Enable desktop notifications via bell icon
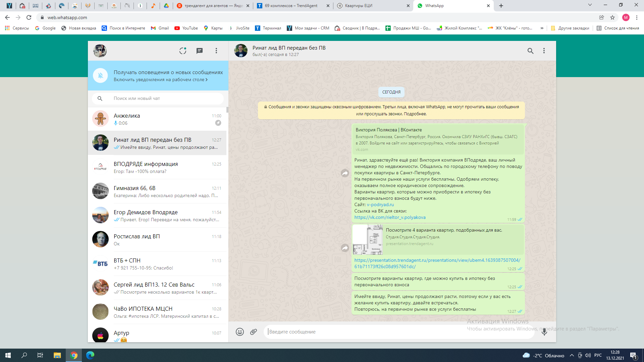 tap(100, 76)
